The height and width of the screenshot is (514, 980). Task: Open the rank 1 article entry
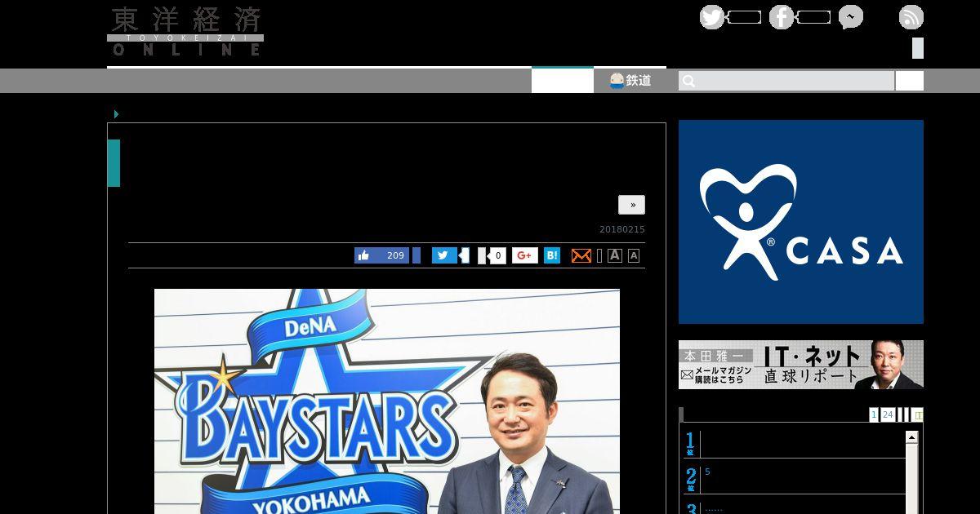(794, 443)
